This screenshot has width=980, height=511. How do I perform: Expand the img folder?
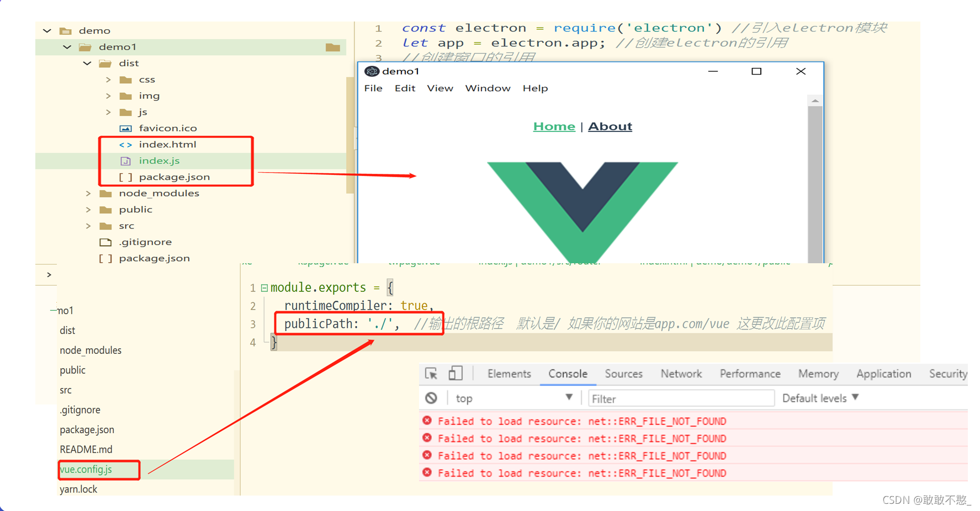pyautogui.click(x=108, y=96)
